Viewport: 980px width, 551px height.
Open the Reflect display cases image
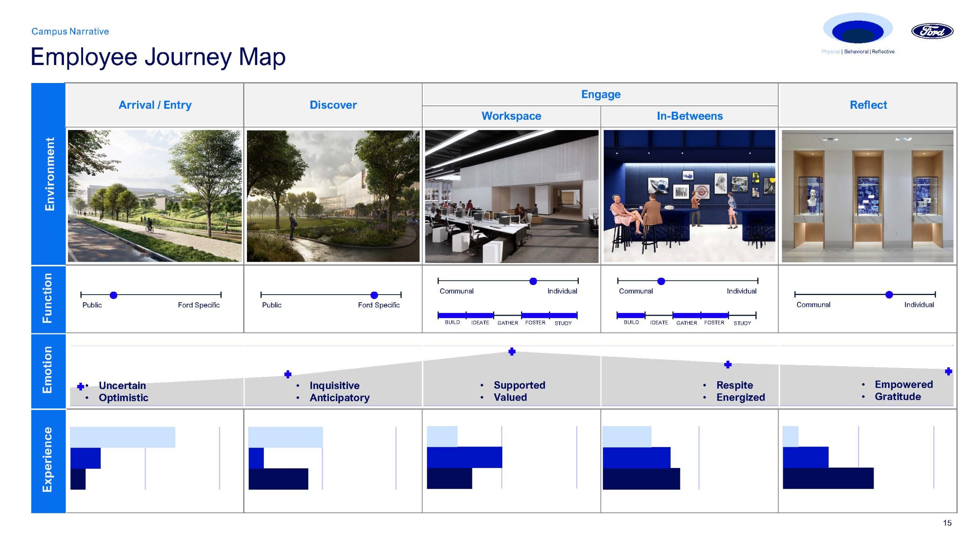pos(867,196)
